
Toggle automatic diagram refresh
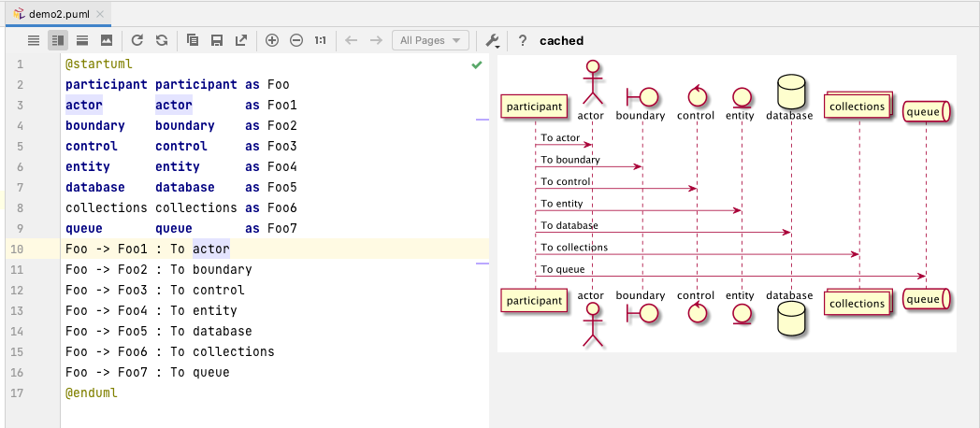161,40
